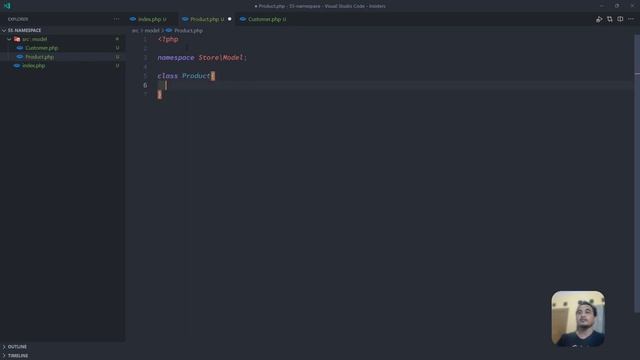Click the Product.php breadcrumb segment
640x360 pixels.
[188, 31]
